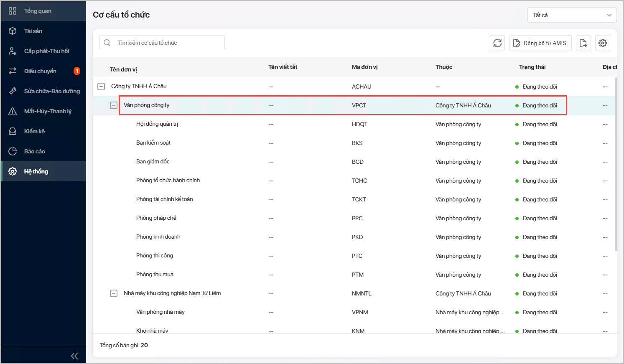Click the refresh data icon
Viewport: 624px width, 364px height.
497,43
